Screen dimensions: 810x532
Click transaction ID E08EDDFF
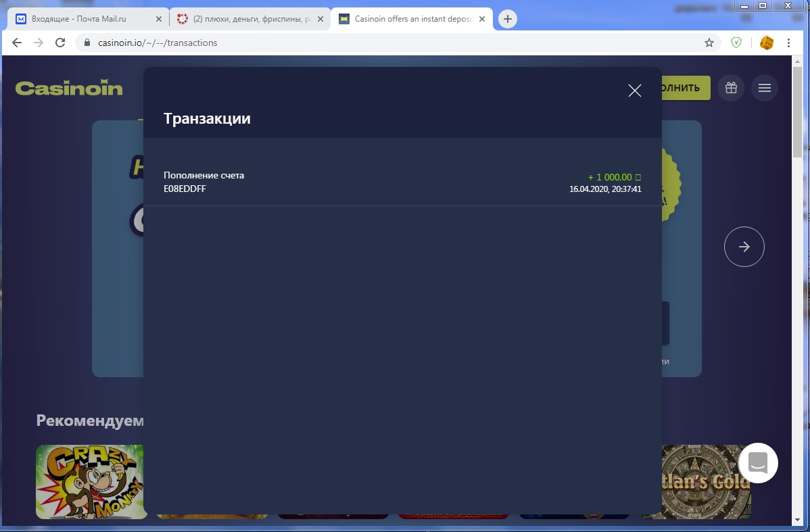point(185,189)
